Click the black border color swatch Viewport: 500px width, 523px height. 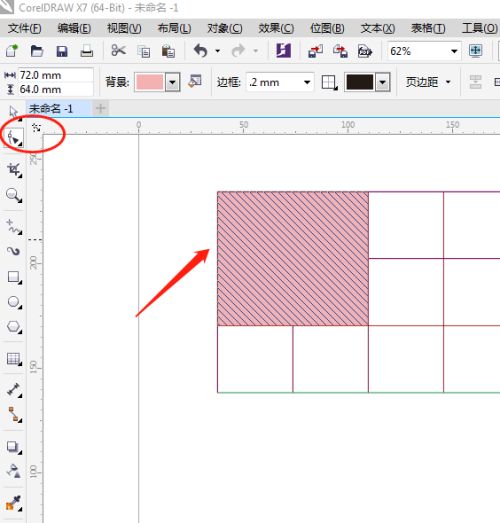360,82
